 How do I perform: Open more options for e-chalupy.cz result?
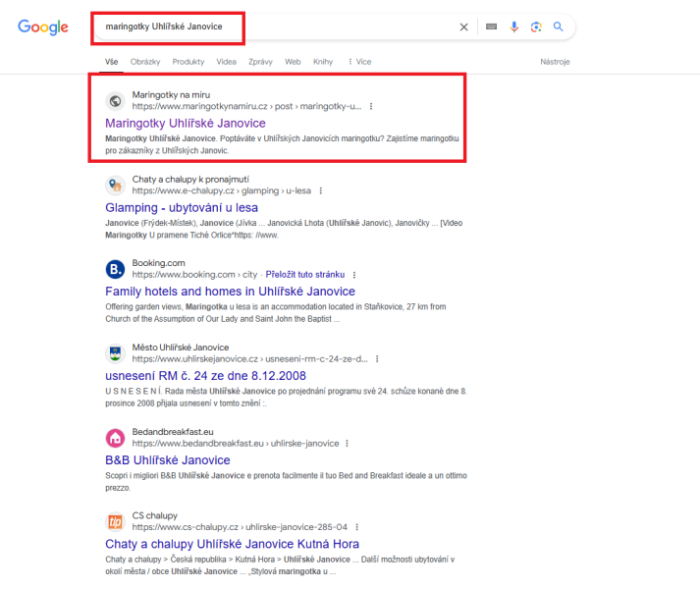(x=320, y=190)
